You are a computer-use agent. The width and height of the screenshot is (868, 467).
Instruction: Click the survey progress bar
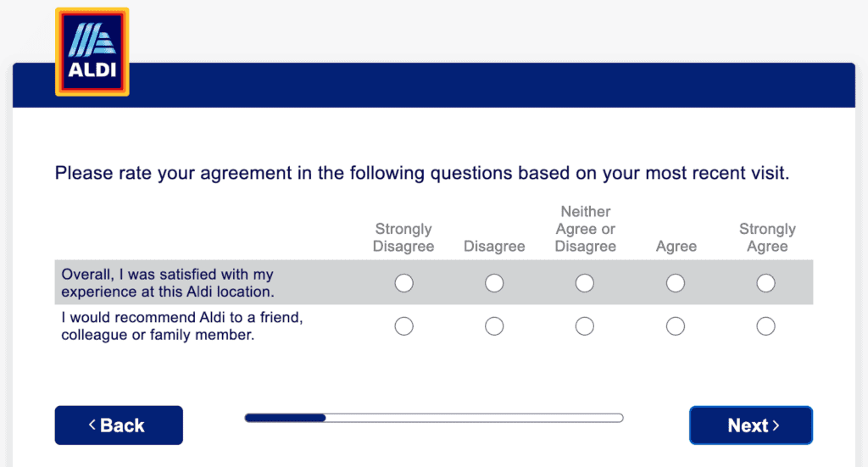click(433, 418)
